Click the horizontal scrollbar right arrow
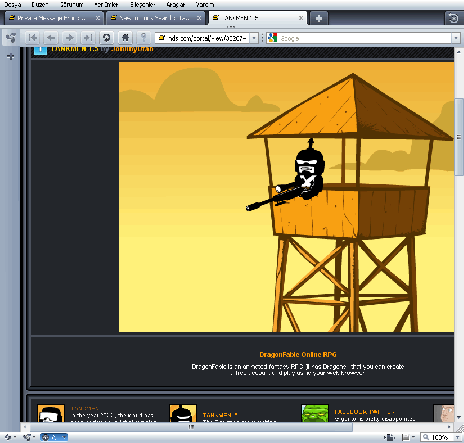The height and width of the screenshot is (443, 464). tap(449, 427)
